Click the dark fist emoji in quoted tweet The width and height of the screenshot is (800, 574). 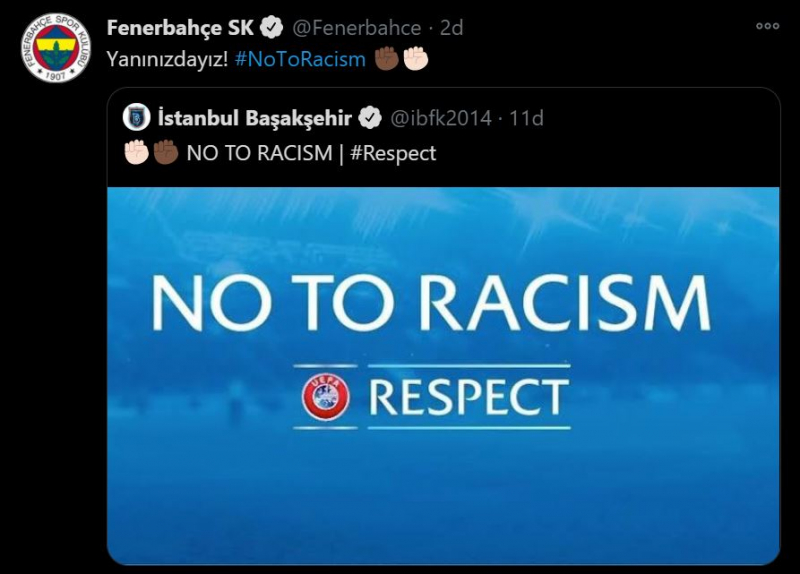[166, 153]
